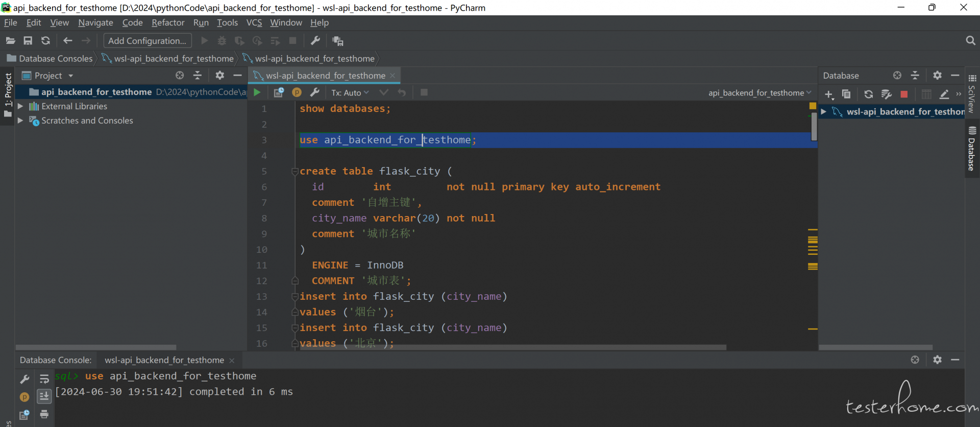Hide the Database panel with minus icon
The width and height of the screenshot is (980, 427).
[x=955, y=76]
